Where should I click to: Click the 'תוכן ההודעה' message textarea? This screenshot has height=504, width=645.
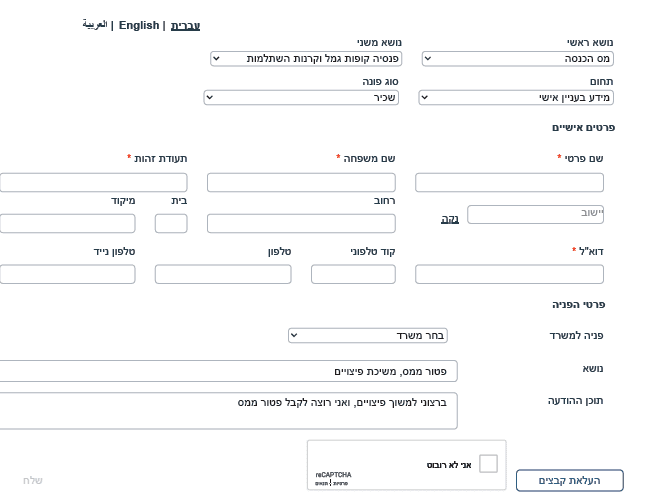coord(228,411)
